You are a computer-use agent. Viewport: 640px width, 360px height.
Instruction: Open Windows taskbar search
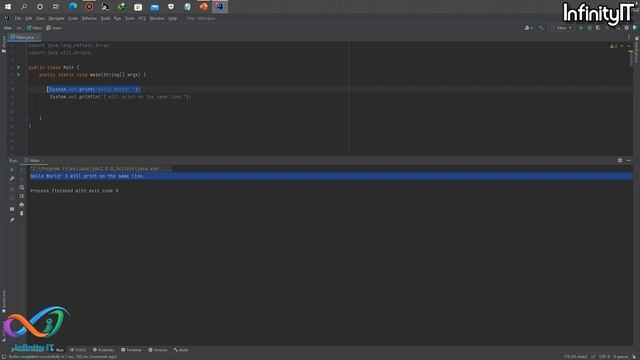[x=24, y=7]
